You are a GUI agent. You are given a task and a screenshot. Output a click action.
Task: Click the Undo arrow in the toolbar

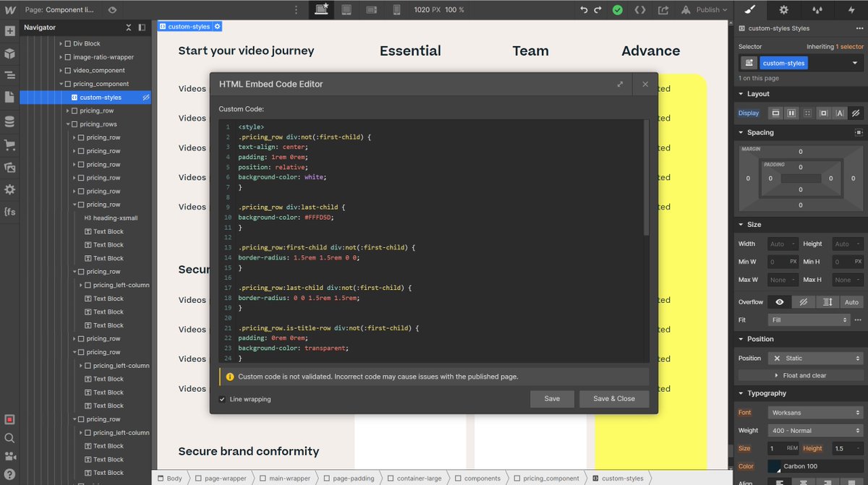click(584, 9)
